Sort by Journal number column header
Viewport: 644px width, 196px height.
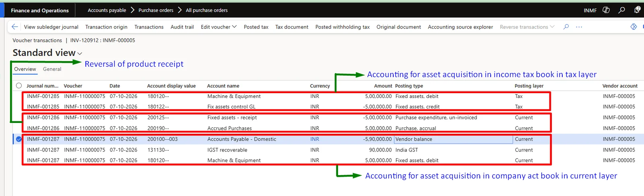click(x=42, y=86)
